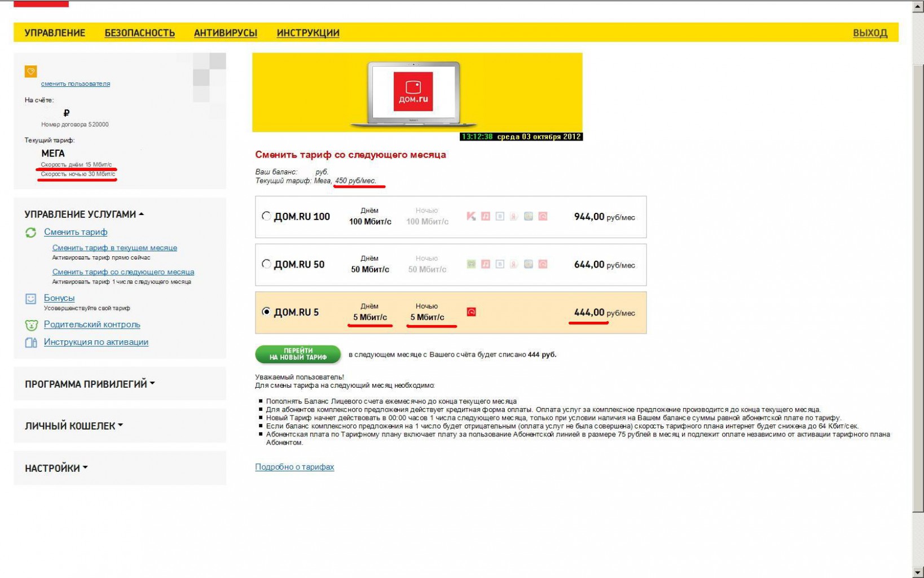Click the music note icon in ДОМ.RU 100 row

pos(486,216)
